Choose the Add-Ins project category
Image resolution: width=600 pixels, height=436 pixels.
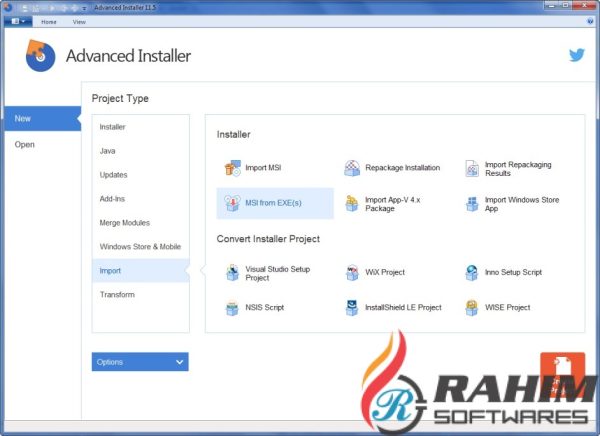click(140, 199)
